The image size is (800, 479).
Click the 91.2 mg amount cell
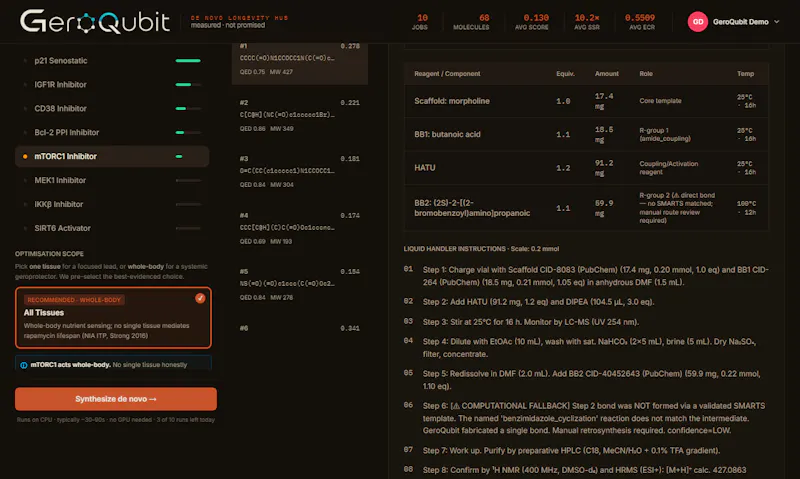coord(604,168)
